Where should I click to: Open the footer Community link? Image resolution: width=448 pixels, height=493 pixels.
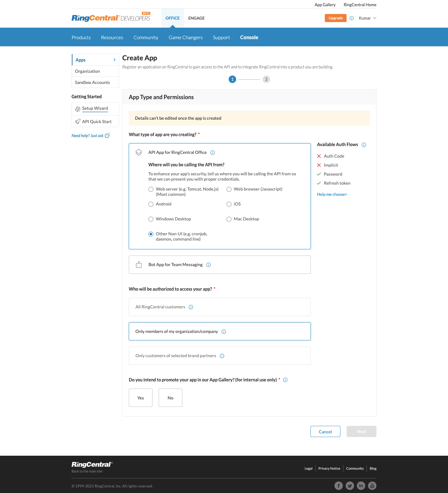click(x=355, y=468)
